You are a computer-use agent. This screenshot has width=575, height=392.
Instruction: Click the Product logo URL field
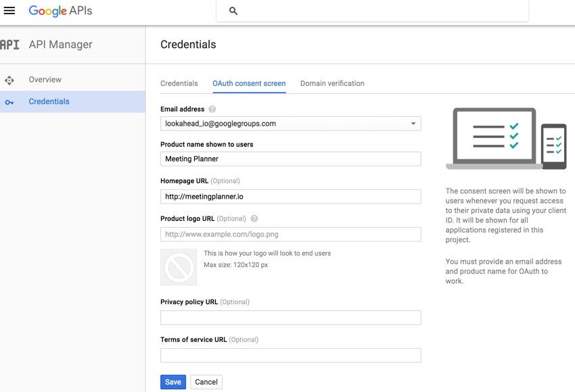click(290, 234)
